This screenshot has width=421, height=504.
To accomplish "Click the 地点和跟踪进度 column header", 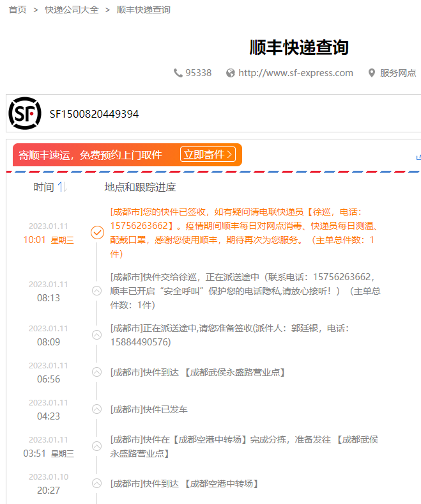I will point(140,187).
